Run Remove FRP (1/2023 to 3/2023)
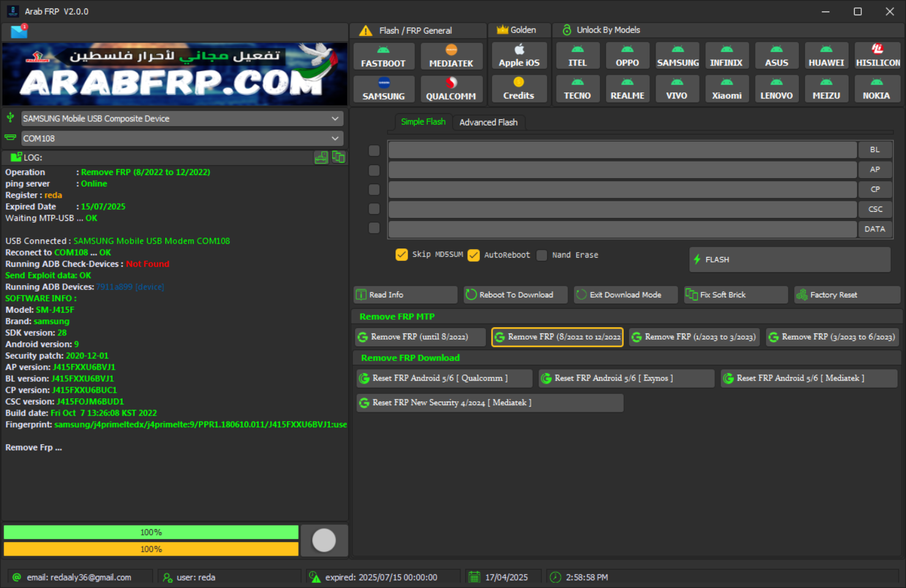 pyautogui.click(x=694, y=337)
